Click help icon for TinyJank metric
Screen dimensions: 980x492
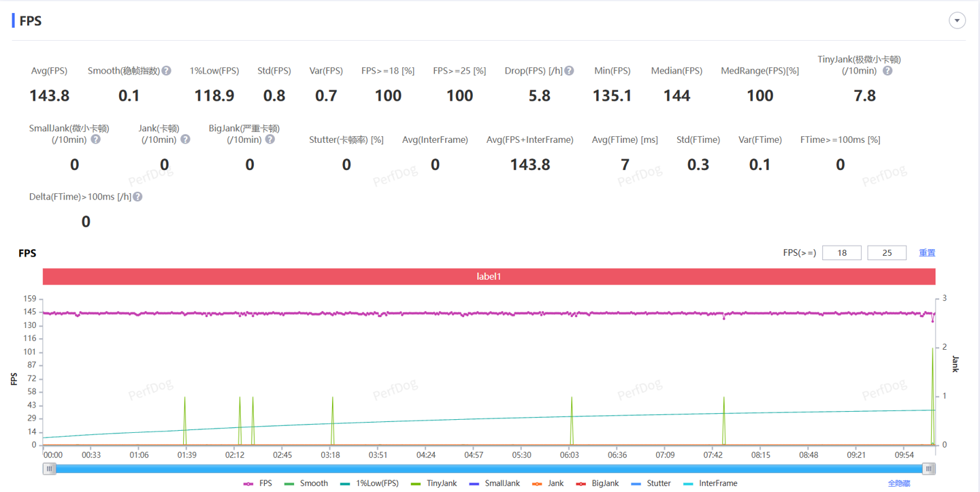[x=887, y=71]
